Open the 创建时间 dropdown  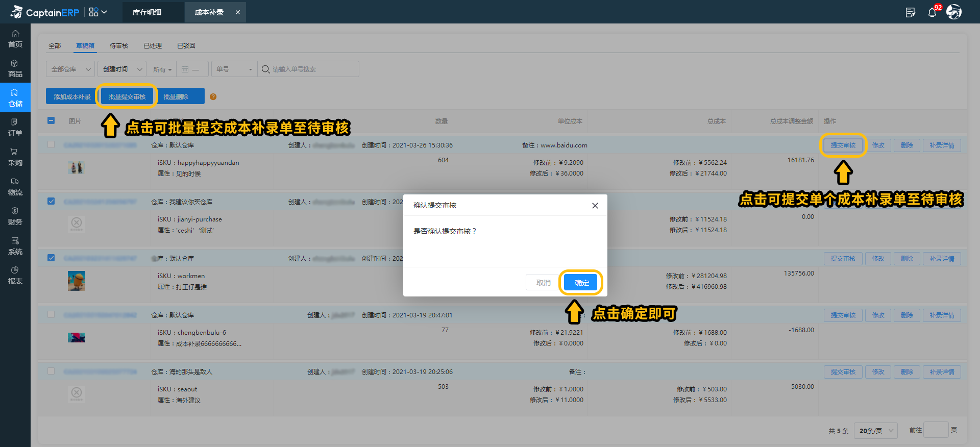pos(122,69)
